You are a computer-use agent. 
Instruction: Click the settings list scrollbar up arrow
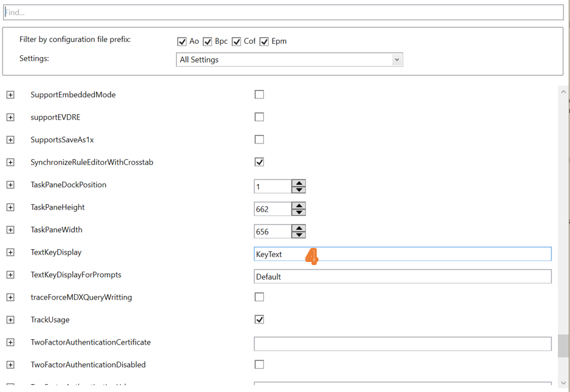(x=563, y=92)
